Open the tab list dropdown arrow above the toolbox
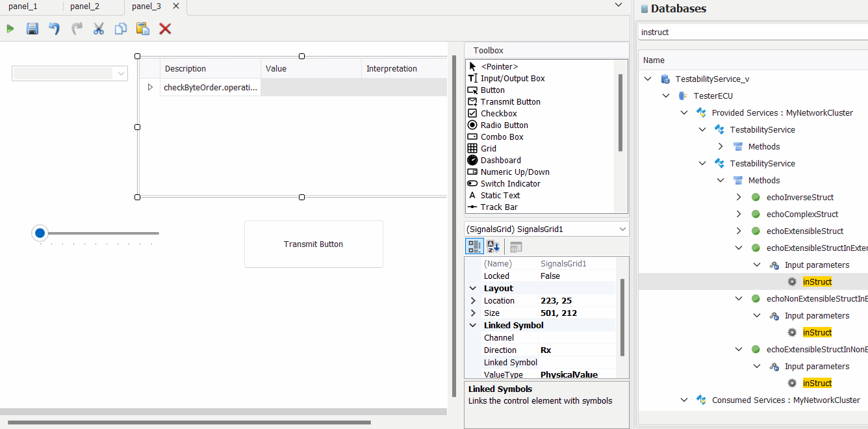Image resolution: width=868 pixels, height=429 pixels. click(619, 5)
